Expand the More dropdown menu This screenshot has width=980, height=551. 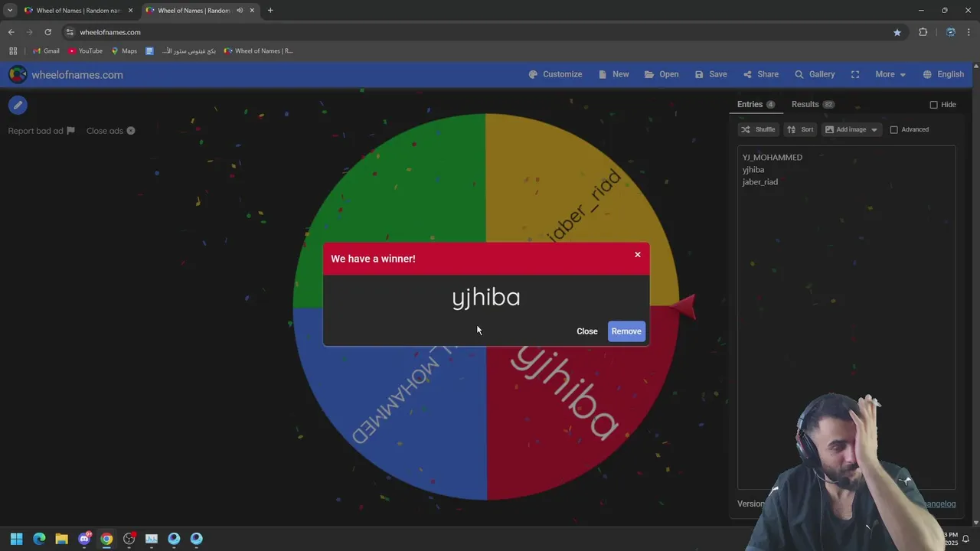890,74
